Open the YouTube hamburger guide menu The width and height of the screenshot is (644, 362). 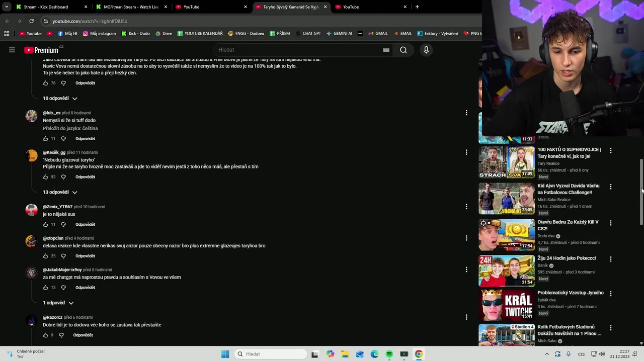point(12,50)
